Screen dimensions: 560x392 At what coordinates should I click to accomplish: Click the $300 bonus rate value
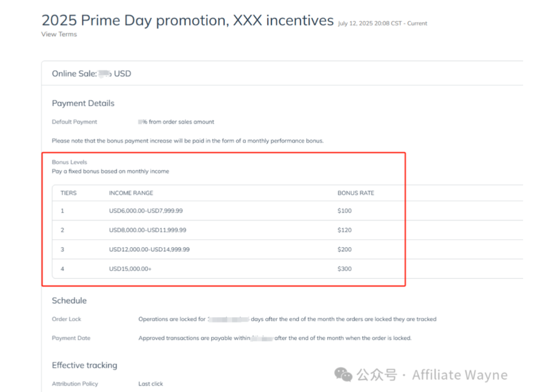click(x=344, y=268)
